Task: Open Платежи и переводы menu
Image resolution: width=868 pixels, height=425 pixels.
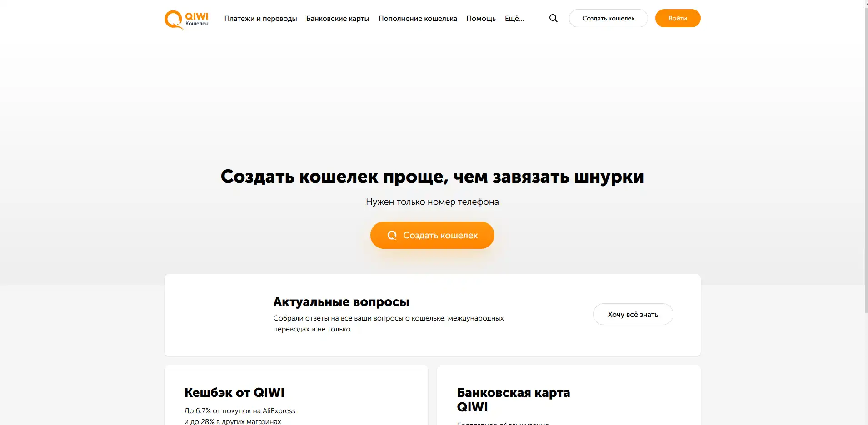Action: click(260, 19)
